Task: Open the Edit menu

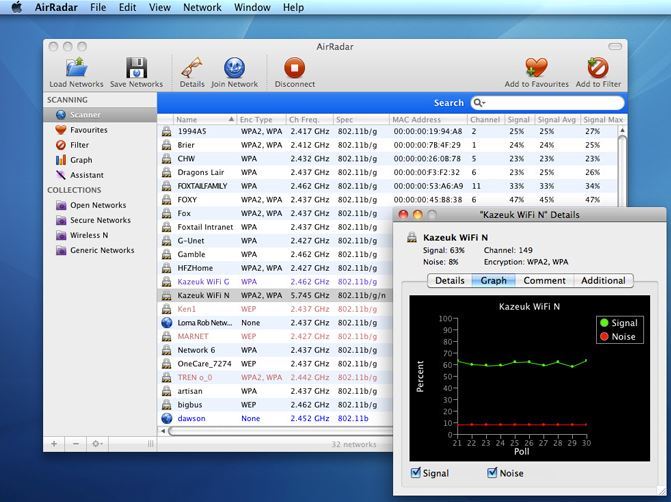Action: [x=128, y=7]
